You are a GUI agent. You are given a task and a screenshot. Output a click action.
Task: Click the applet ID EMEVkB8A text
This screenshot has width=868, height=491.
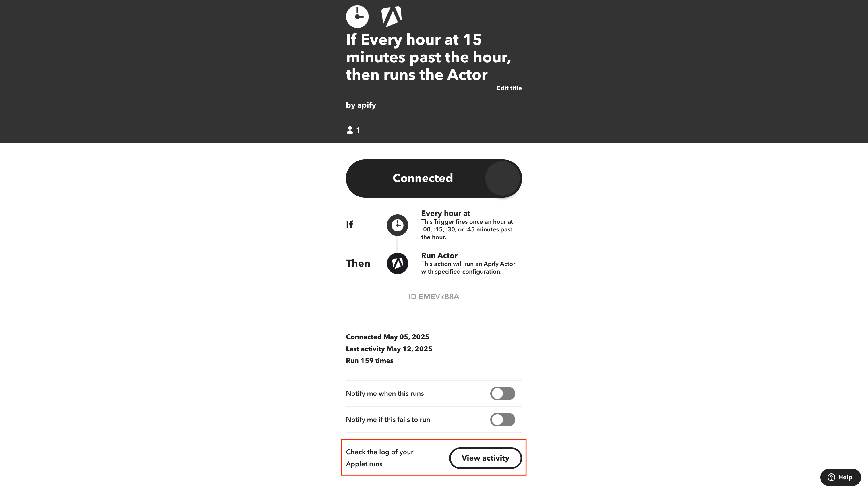(433, 297)
